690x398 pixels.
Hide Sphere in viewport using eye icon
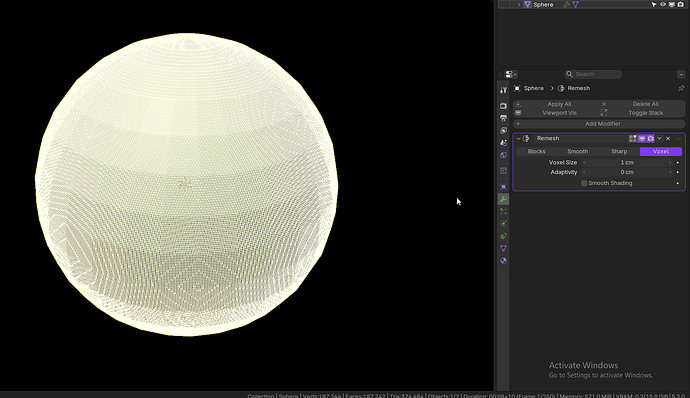coord(663,4)
